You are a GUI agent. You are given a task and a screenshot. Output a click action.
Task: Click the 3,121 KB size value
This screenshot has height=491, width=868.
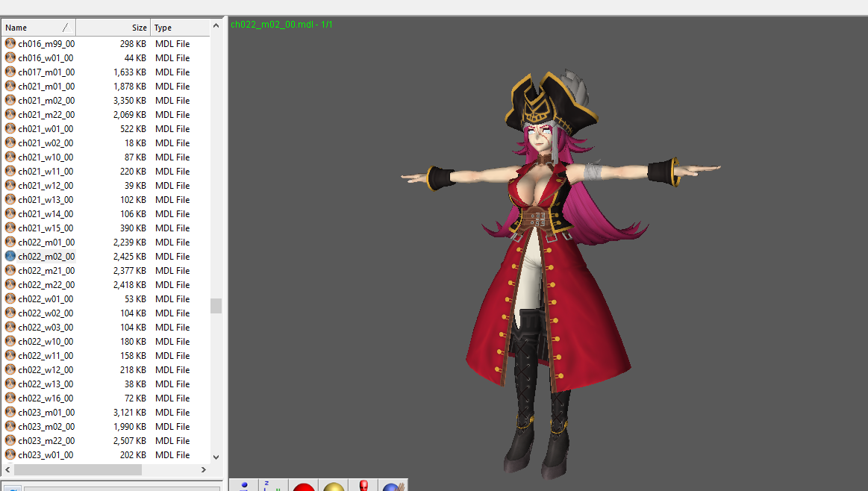tap(130, 413)
